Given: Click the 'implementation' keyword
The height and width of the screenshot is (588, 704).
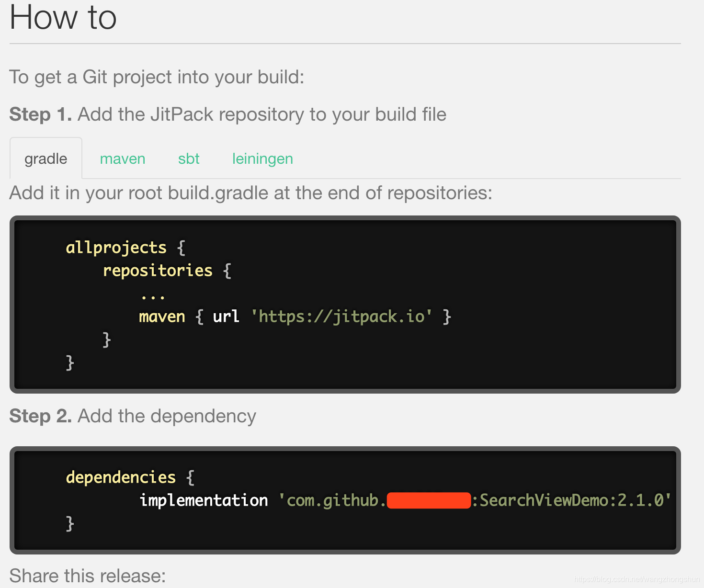Looking at the screenshot, I should [x=204, y=500].
